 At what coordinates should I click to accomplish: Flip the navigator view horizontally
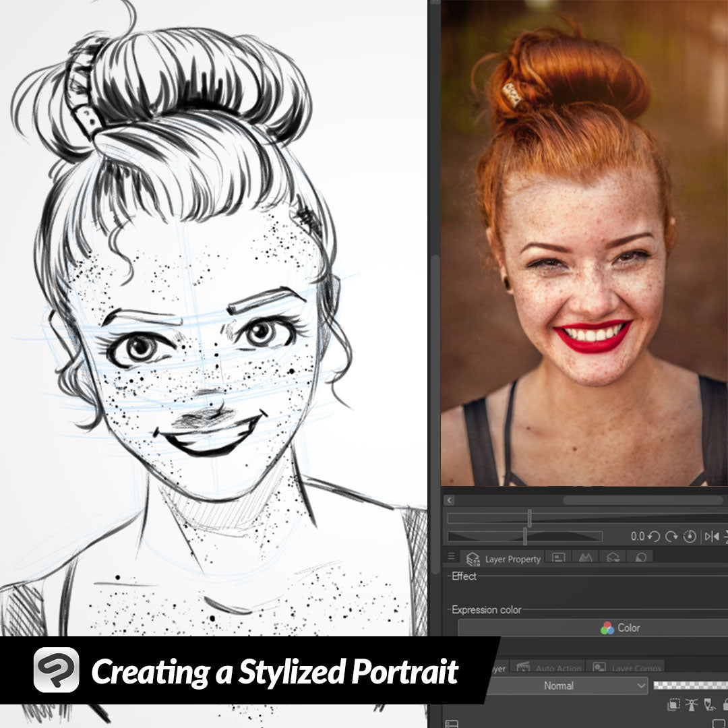(711, 537)
